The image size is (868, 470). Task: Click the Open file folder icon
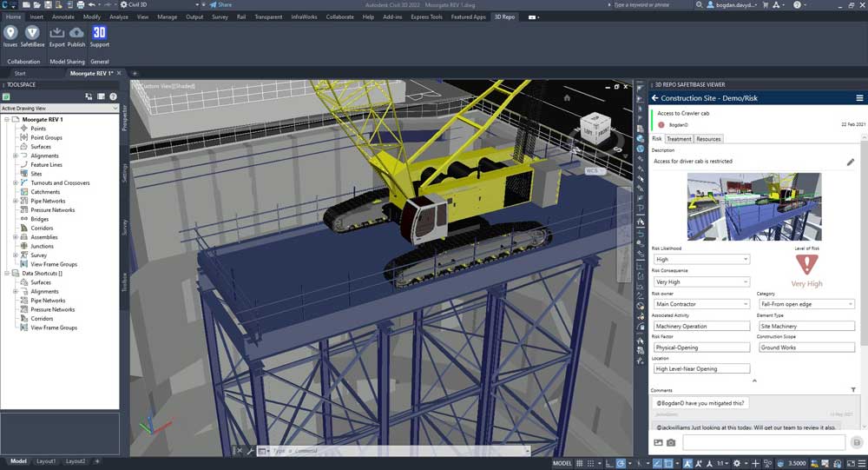coord(37,5)
